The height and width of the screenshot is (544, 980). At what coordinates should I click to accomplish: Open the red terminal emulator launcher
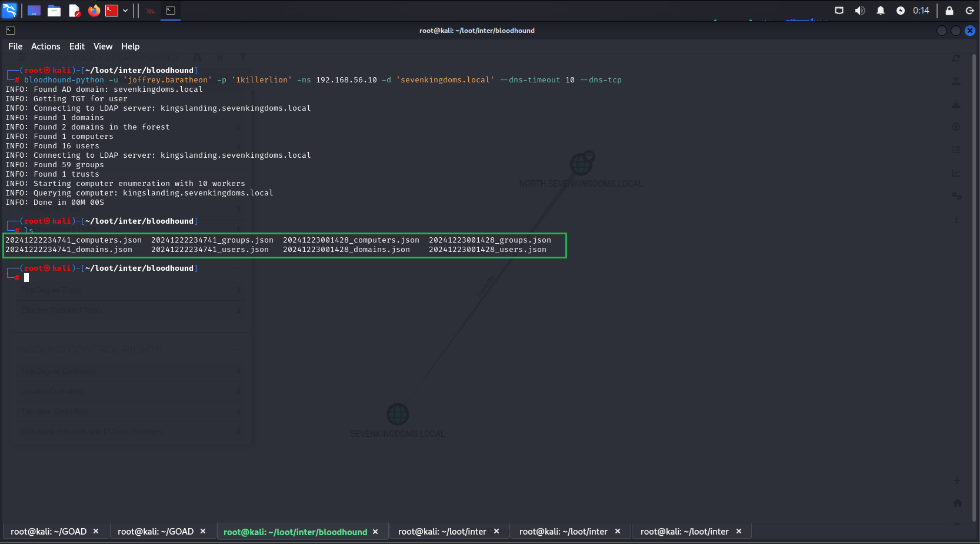click(112, 11)
